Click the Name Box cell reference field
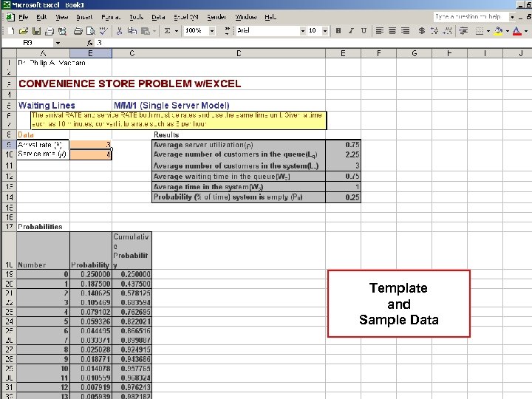The image size is (532, 399). [28, 43]
